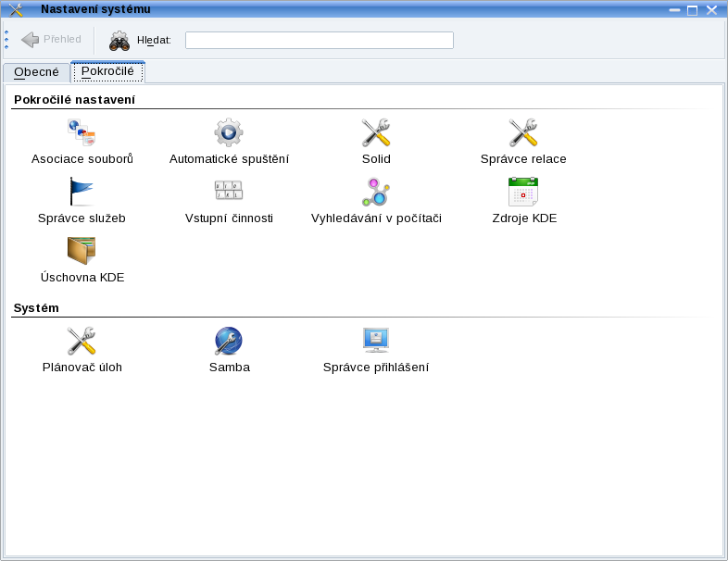Open Vyhledávání v počítači search icon

(376, 192)
